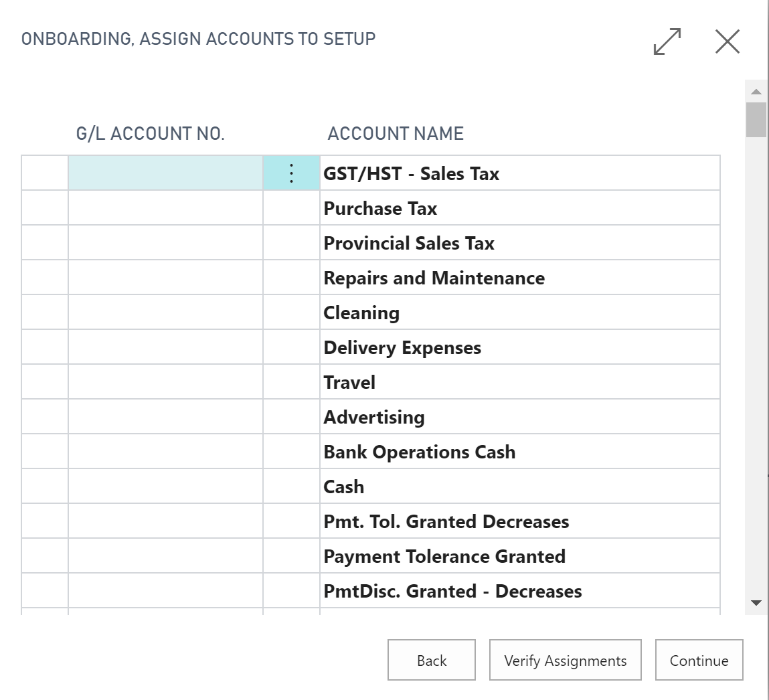Select the G/L Account No. cell for Provincial Sales Tax
Viewport: 769px width, 700px height.
tap(166, 243)
